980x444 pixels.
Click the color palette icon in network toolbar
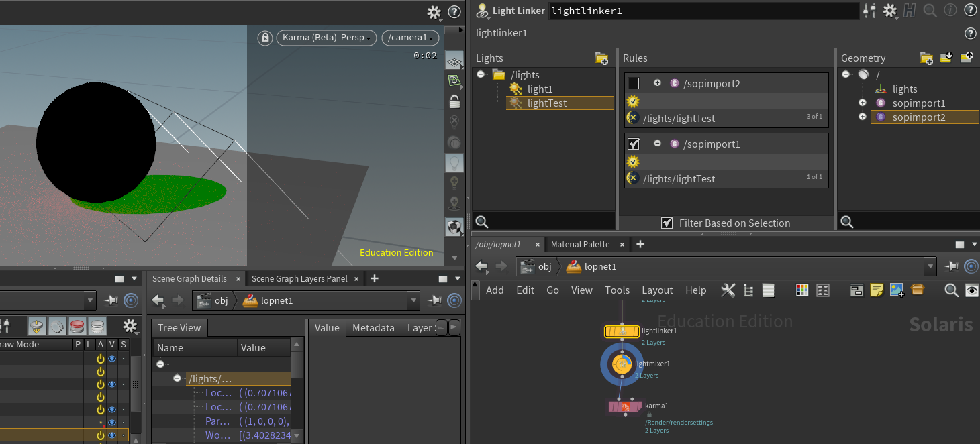coord(802,290)
